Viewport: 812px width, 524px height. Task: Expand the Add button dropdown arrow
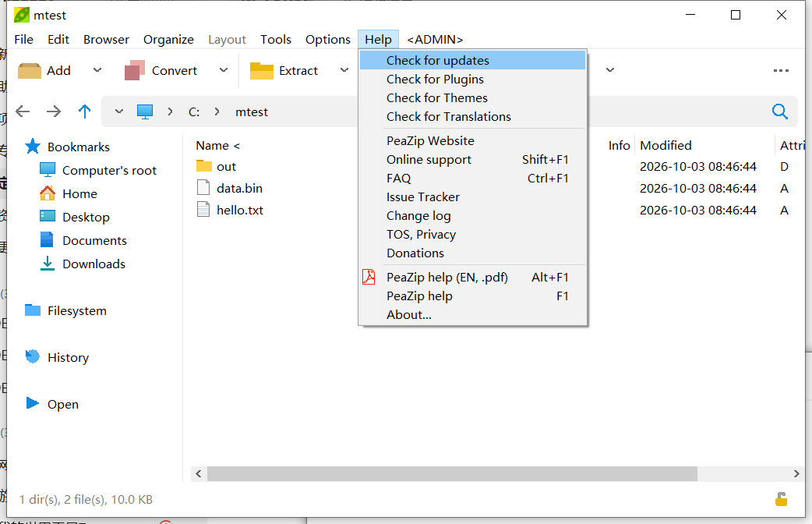tap(97, 70)
